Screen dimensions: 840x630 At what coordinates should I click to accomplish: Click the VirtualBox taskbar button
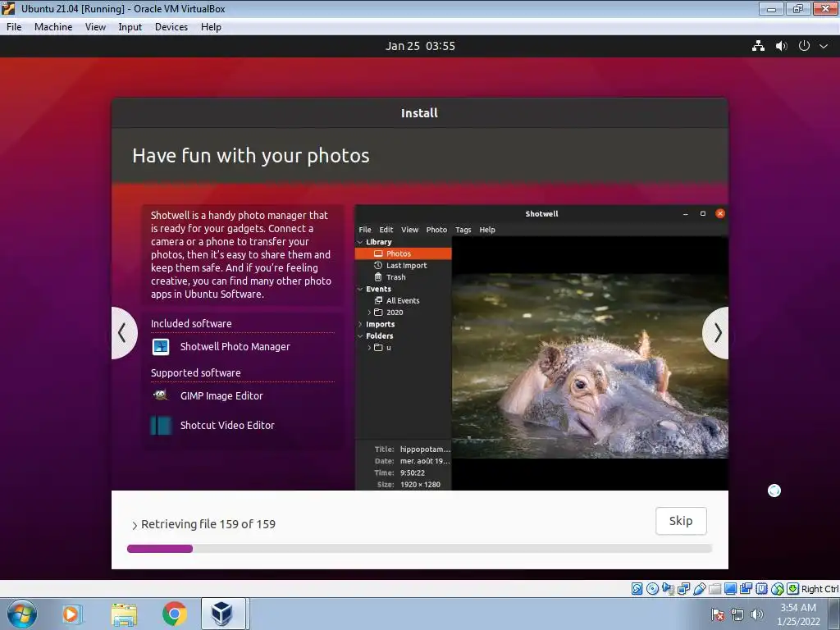[223, 614]
